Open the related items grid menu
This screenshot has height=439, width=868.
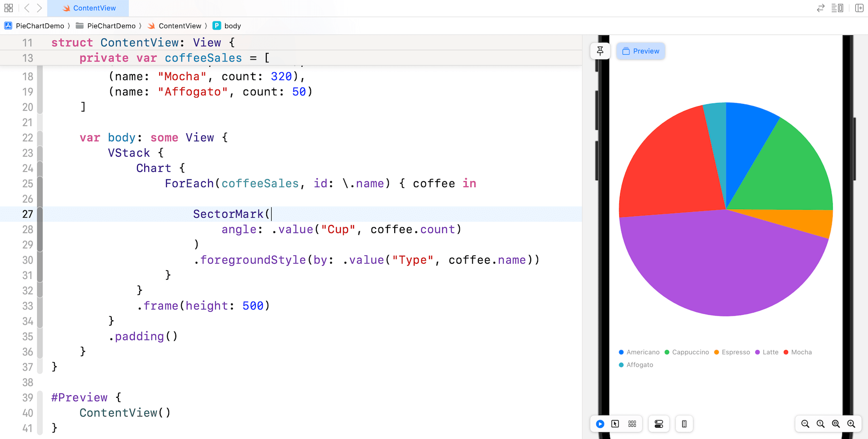coord(9,8)
